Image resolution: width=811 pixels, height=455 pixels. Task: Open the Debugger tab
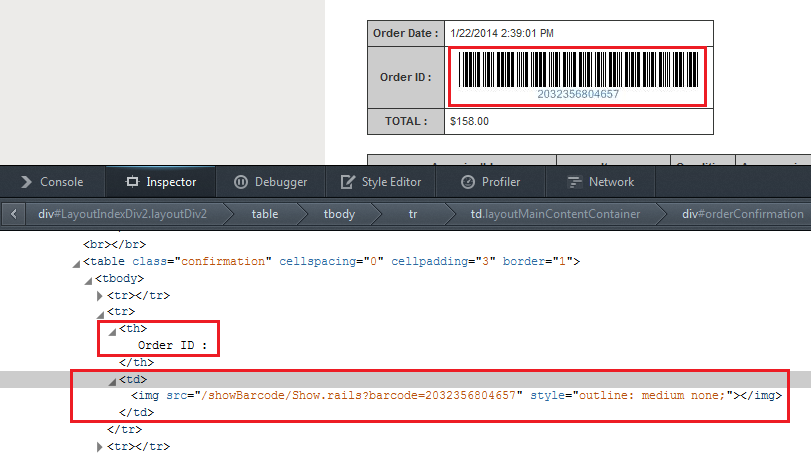coord(270,182)
